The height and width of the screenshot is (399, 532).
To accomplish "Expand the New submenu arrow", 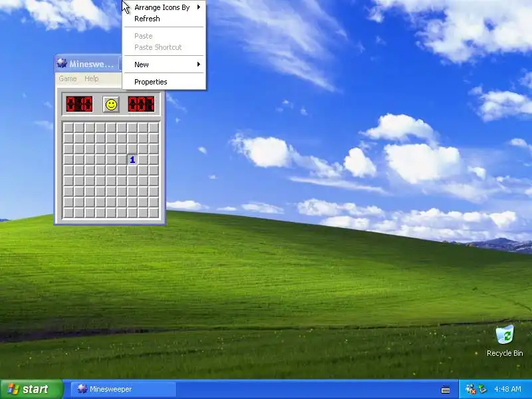I will point(199,64).
